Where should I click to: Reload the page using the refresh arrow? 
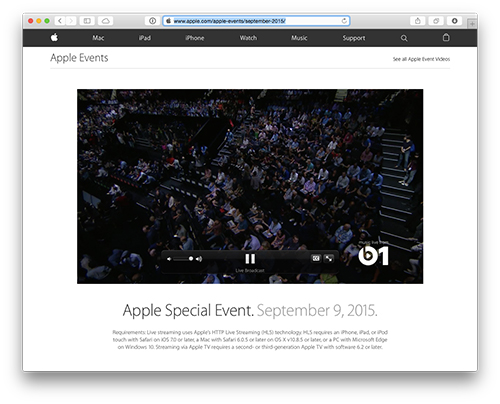344,21
